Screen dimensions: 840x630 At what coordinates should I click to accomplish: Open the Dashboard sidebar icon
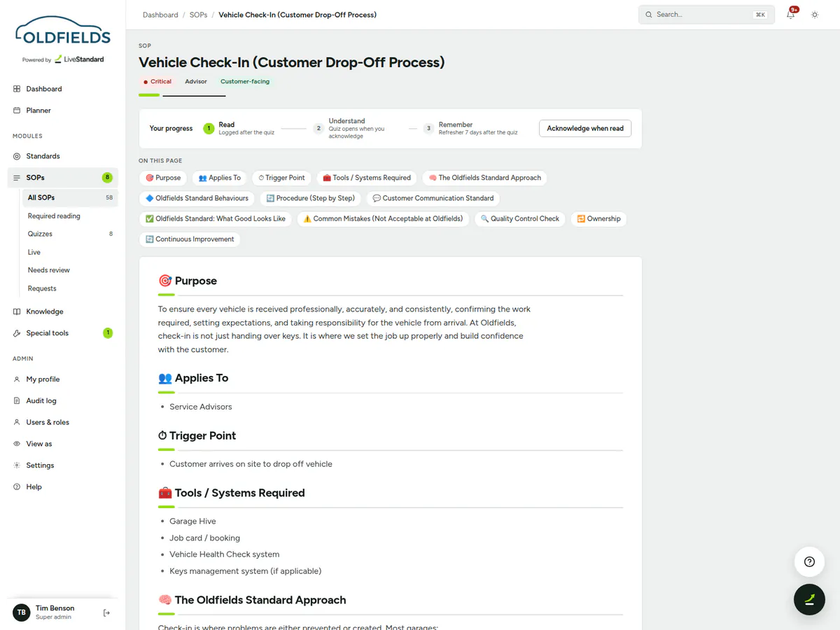(x=17, y=89)
